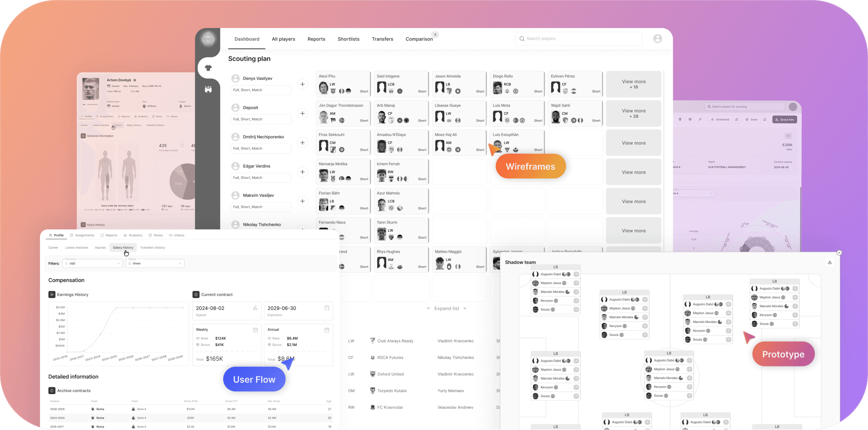Open the Transfers history sub-tab

click(x=153, y=248)
